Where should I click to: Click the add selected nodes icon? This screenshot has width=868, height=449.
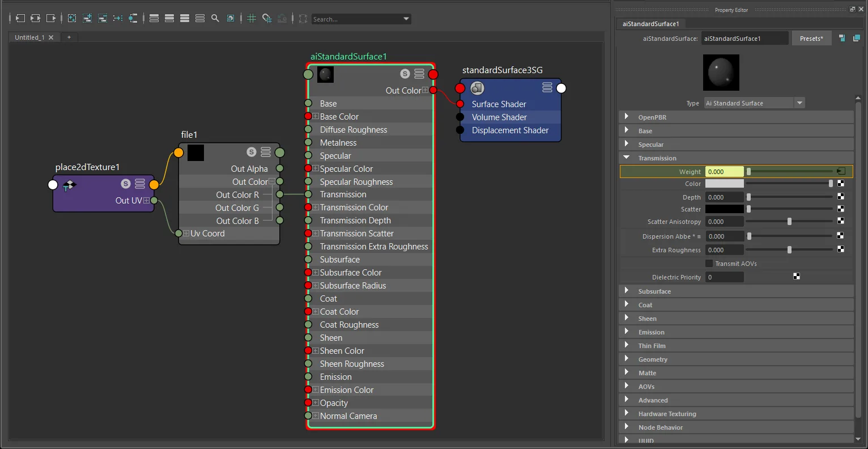[x=87, y=18]
